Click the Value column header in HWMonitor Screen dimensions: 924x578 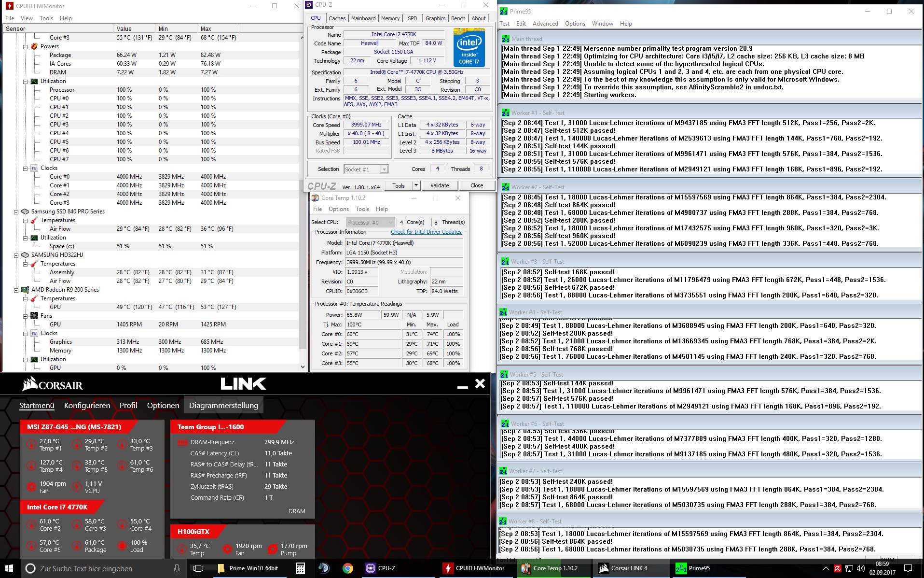(134, 28)
